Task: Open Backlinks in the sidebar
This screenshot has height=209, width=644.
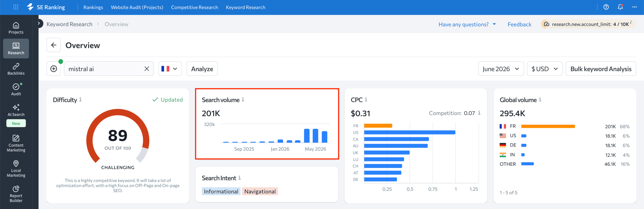Action: coord(16,69)
